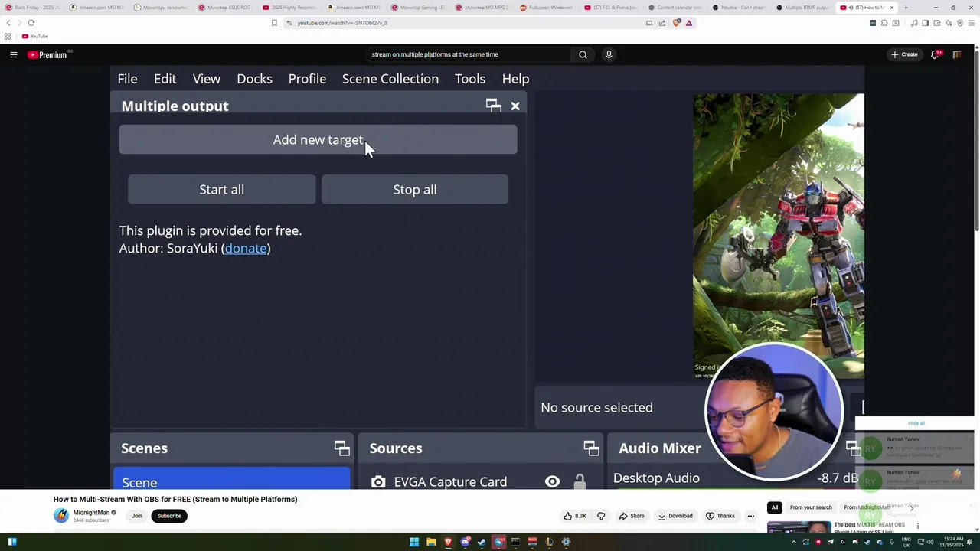This screenshot has height=551, width=980.
Task: Select the All filter chip
Action: tap(775, 507)
